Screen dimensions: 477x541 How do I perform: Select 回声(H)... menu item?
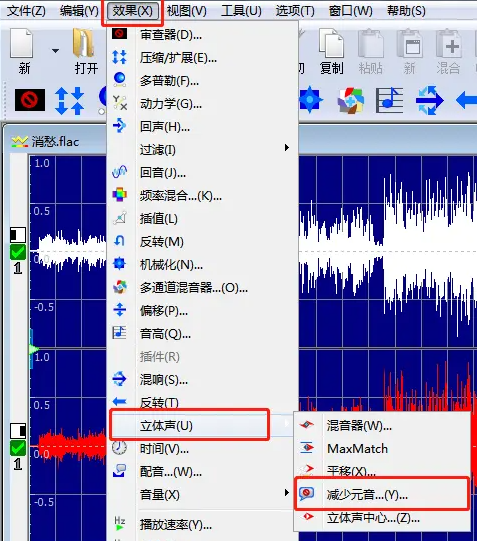point(202,127)
